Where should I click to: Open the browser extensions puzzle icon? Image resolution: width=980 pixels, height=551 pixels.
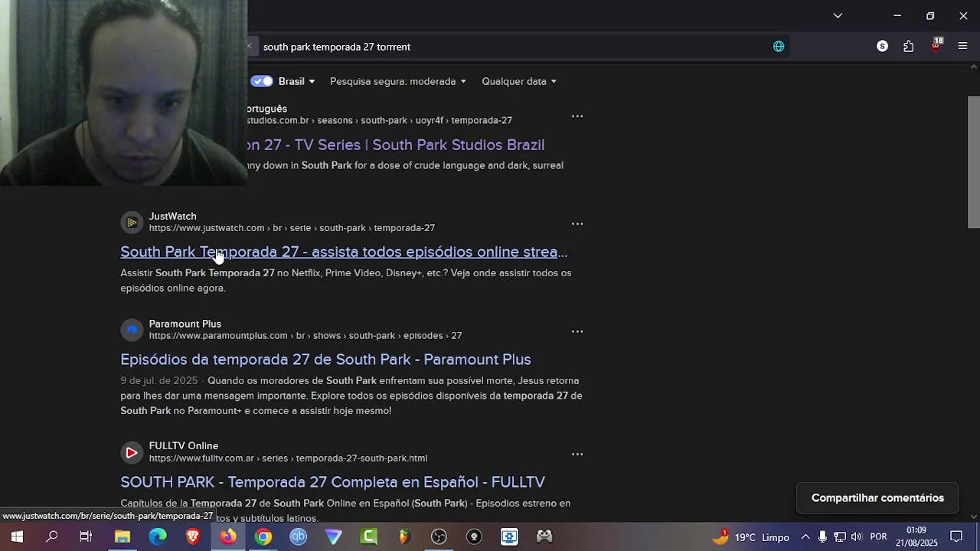tap(909, 47)
